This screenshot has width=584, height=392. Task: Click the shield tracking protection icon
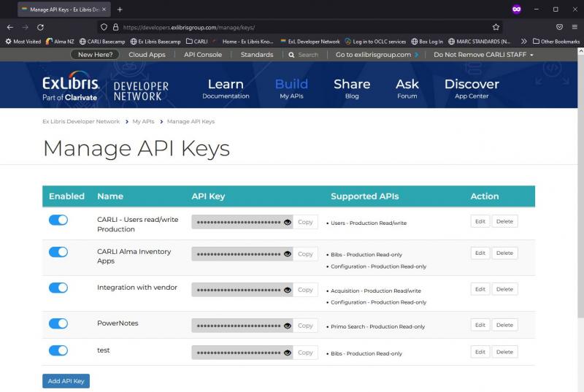[104, 27]
